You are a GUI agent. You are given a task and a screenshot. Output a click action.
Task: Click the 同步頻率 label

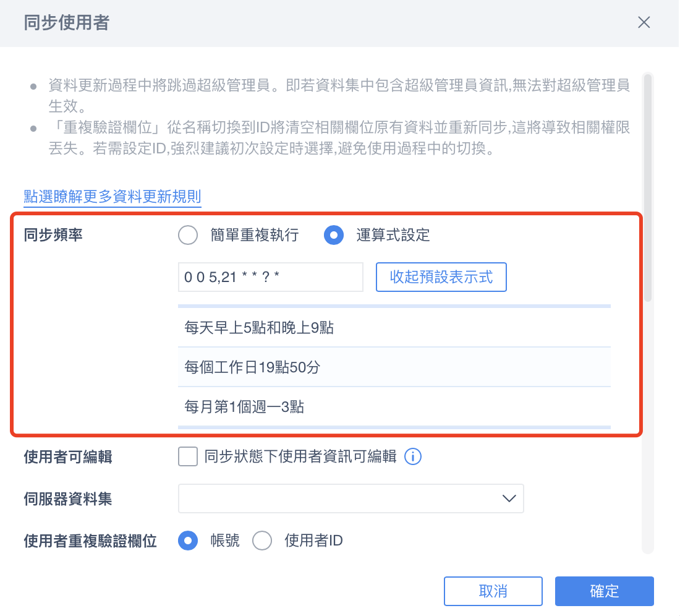tap(53, 235)
